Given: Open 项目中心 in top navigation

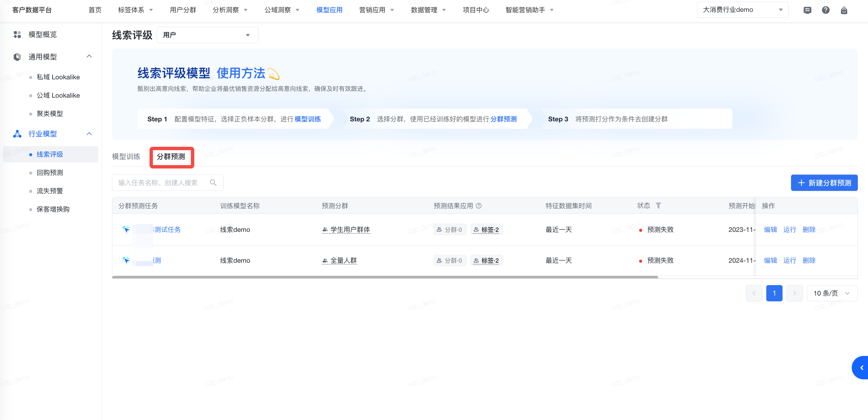Looking at the screenshot, I should [x=476, y=10].
